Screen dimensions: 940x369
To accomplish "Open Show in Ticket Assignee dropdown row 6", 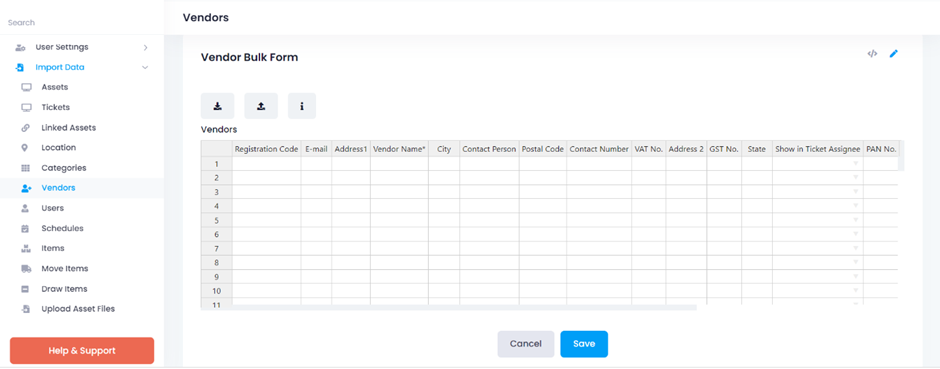I will (855, 234).
